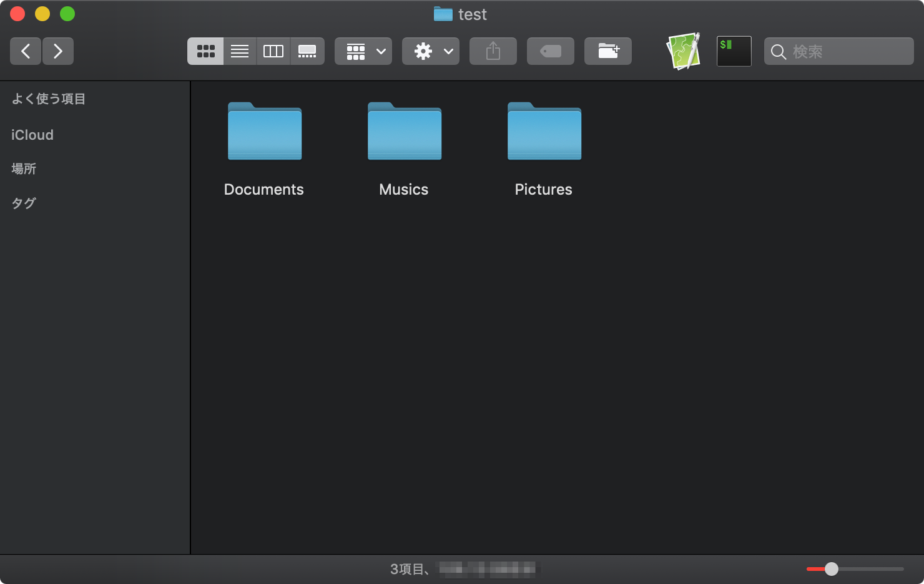The height and width of the screenshot is (584, 924).
Task: Select the Pictures folder
Action: 544,132
